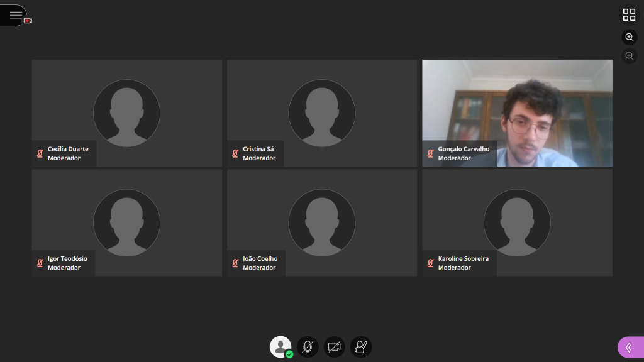
Task: Click the red recording indicator icon
Action: (28, 21)
